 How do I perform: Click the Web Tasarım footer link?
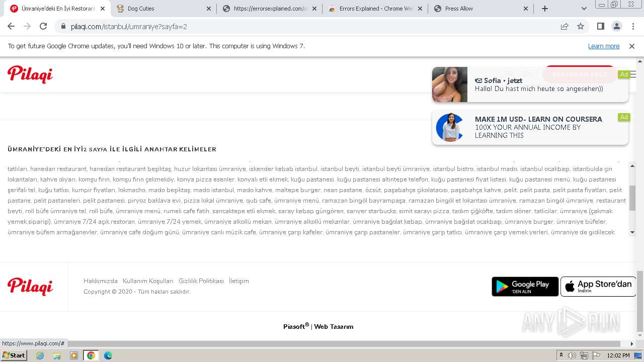click(x=334, y=326)
